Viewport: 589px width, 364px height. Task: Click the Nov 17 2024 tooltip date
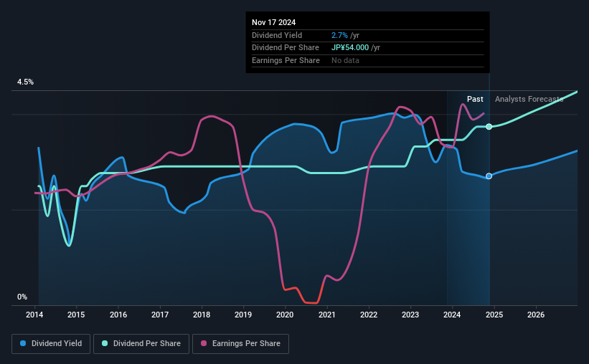pyautogui.click(x=273, y=22)
